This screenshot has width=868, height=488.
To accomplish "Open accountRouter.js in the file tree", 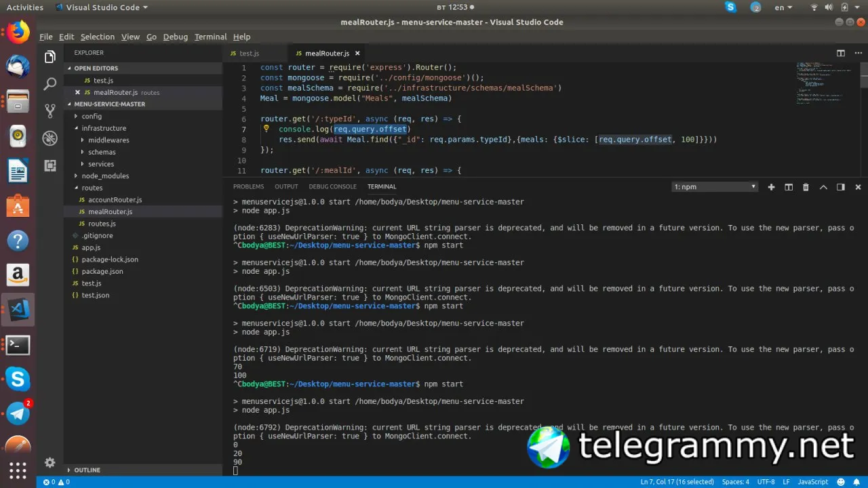I will [x=115, y=200].
